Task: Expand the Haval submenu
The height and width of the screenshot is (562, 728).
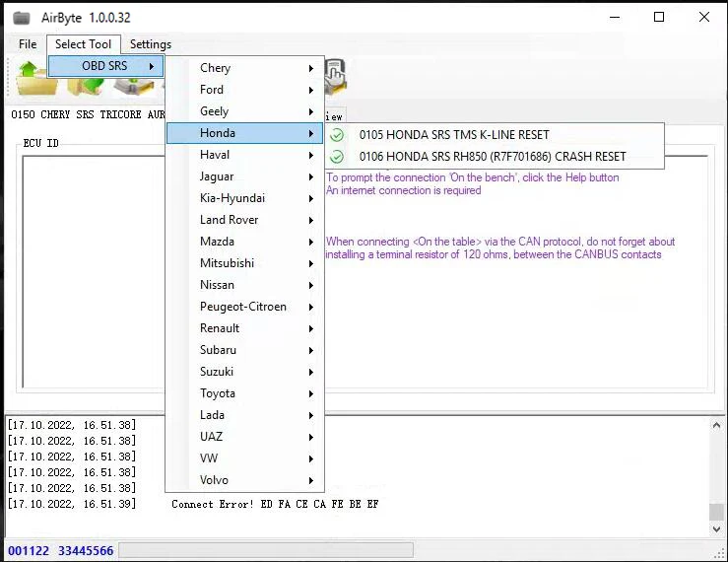Action: tap(244, 155)
